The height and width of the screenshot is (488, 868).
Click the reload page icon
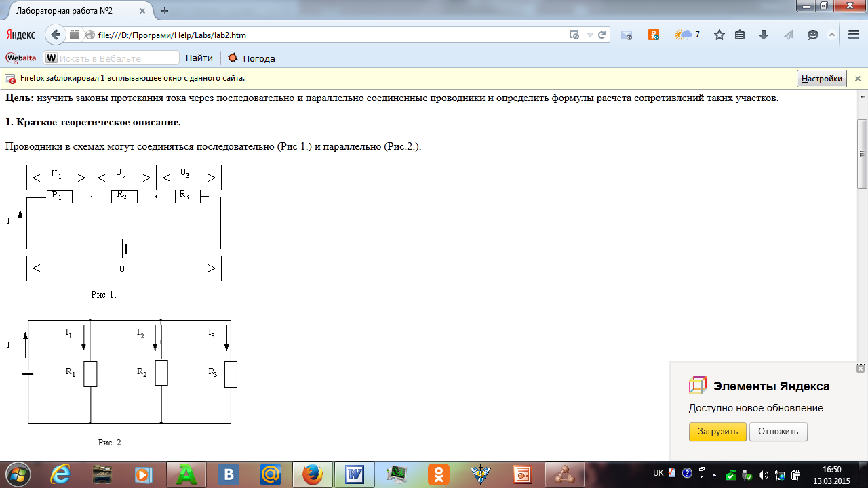[x=601, y=35]
